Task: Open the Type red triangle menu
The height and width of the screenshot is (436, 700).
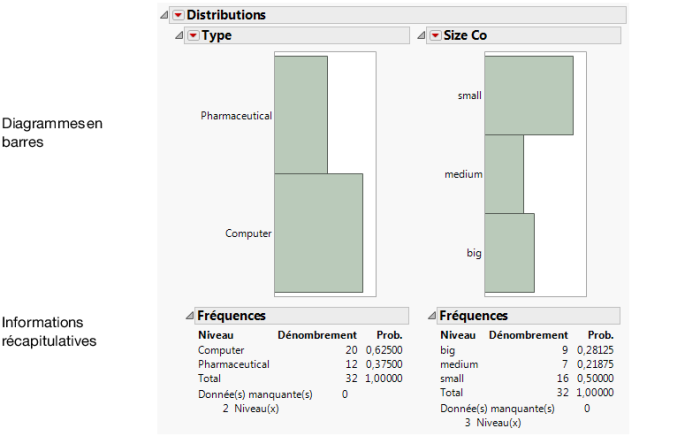Action: click(x=194, y=36)
